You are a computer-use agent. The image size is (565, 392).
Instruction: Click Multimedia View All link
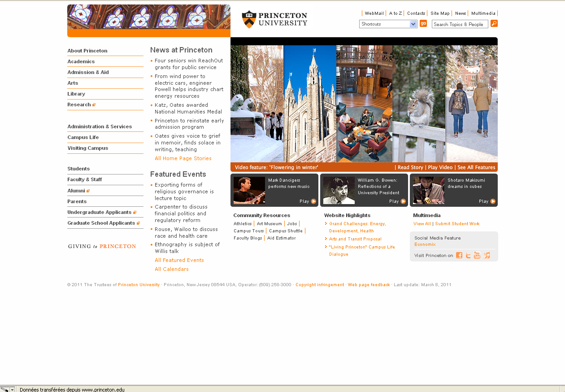pos(422,224)
